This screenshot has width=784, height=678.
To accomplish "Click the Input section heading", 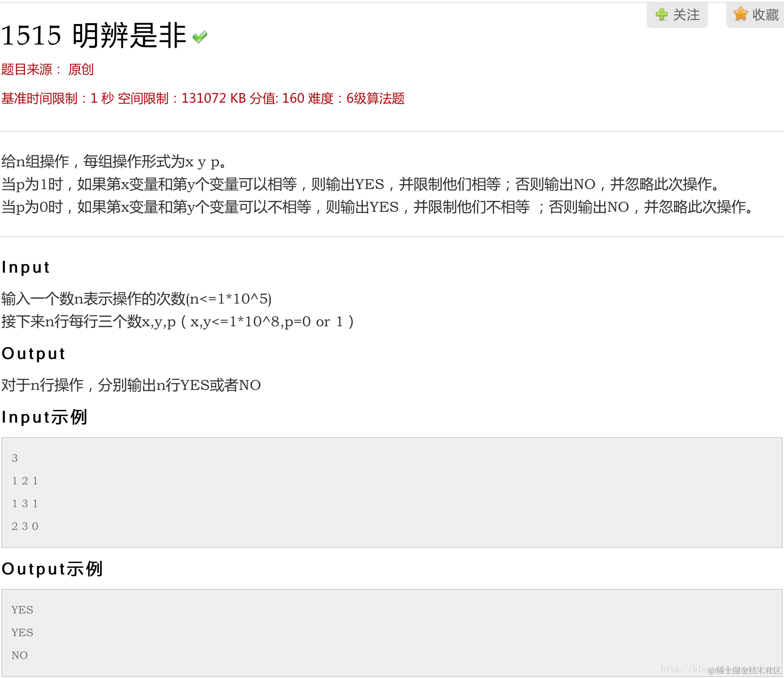I will coord(25,267).
